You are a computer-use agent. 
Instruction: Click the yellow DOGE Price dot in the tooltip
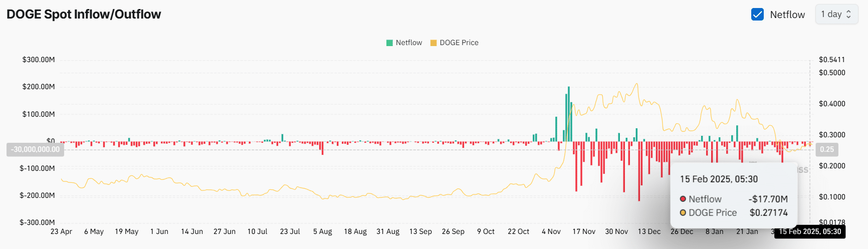click(683, 213)
